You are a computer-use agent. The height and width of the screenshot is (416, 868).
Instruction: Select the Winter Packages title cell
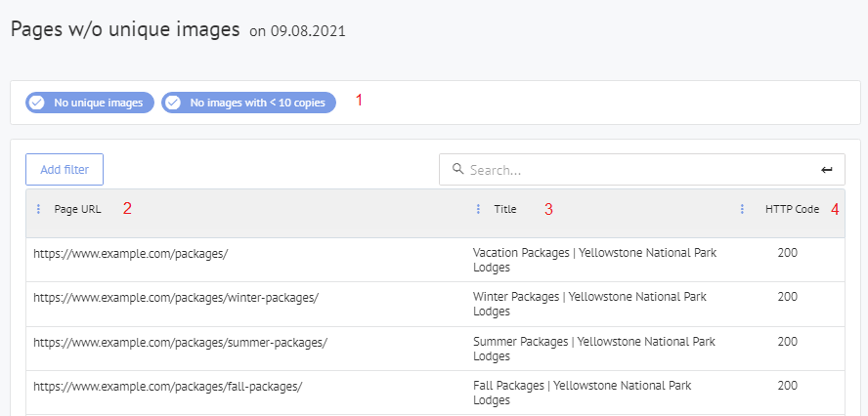coord(588,304)
